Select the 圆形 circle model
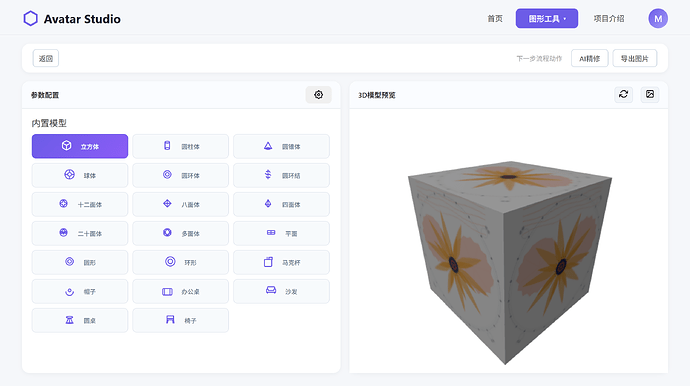 [80, 262]
